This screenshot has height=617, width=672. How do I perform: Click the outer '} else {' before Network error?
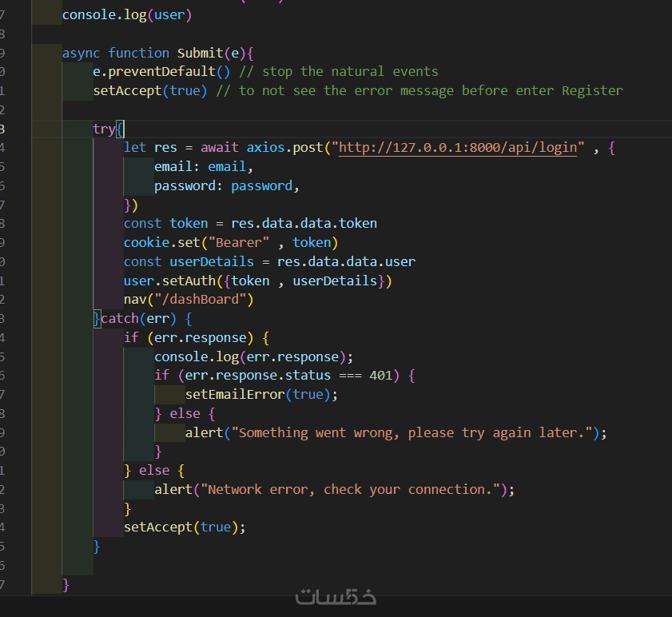(x=154, y=471)
